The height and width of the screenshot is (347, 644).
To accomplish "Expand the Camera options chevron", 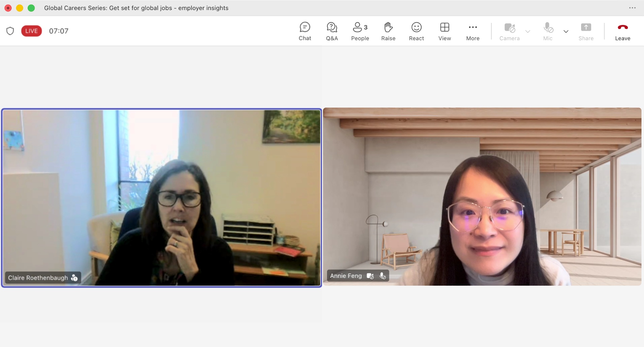I will coord(528,31).
